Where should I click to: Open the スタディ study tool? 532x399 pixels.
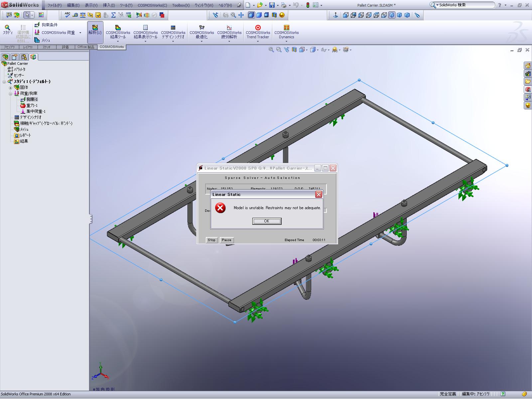click(x=8, y=30)
